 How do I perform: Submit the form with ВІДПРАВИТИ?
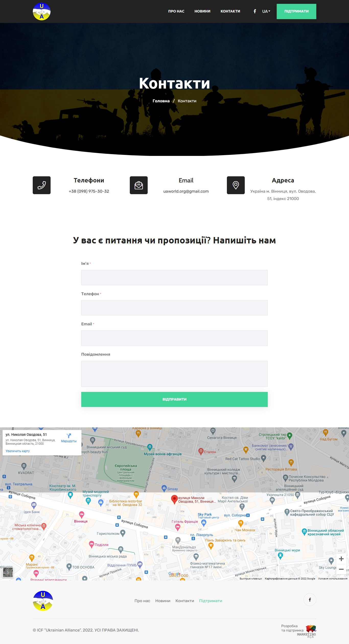point(174,399)
